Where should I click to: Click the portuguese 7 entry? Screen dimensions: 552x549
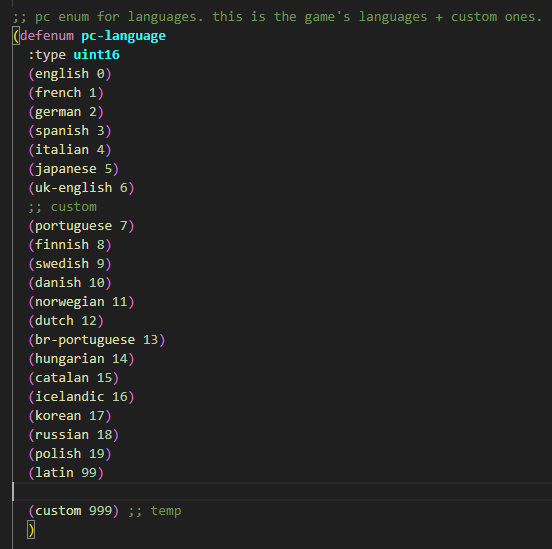point(81,226)
